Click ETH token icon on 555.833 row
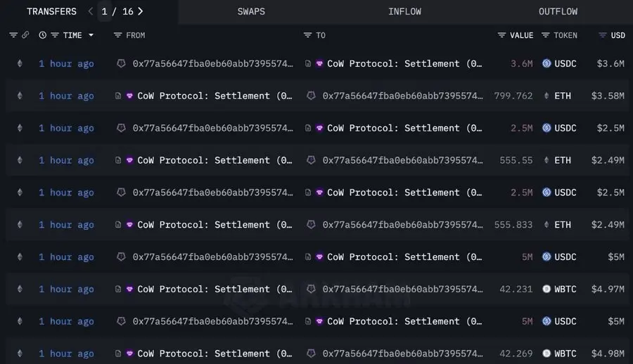This screenshot has height=364, width=633. pos(546,224)
